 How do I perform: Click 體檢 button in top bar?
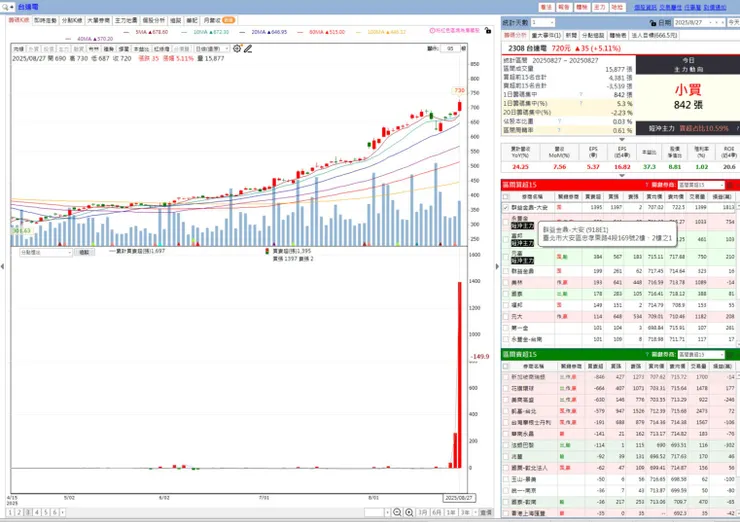click(x=582, y=7)
